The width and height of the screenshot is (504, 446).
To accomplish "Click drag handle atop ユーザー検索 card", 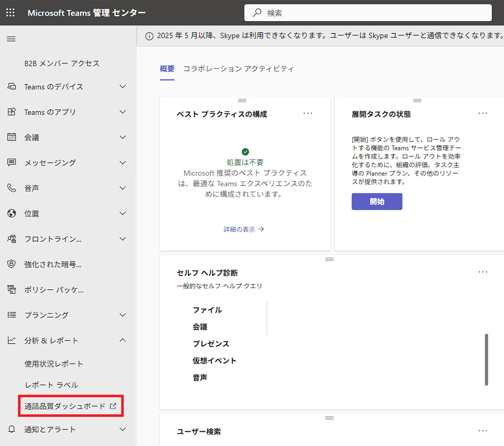I will point(329,418).
